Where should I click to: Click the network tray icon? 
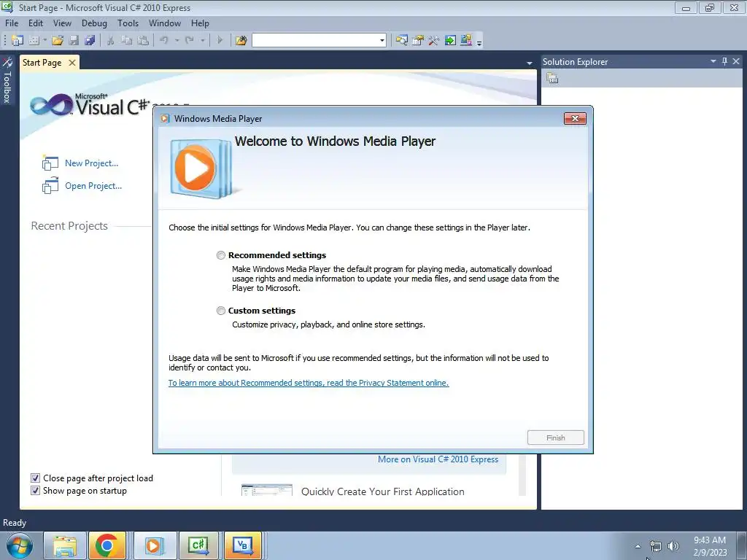(x=656, y=546)
